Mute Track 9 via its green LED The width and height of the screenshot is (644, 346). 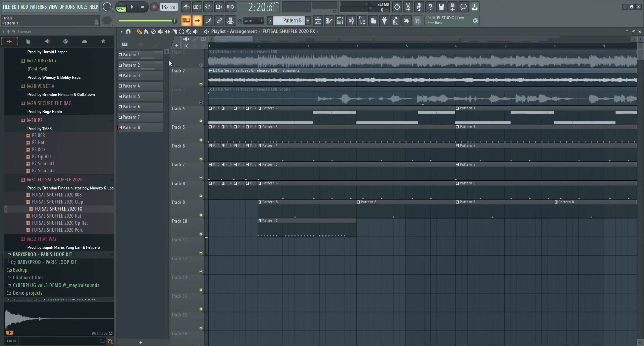coord(201,215)
